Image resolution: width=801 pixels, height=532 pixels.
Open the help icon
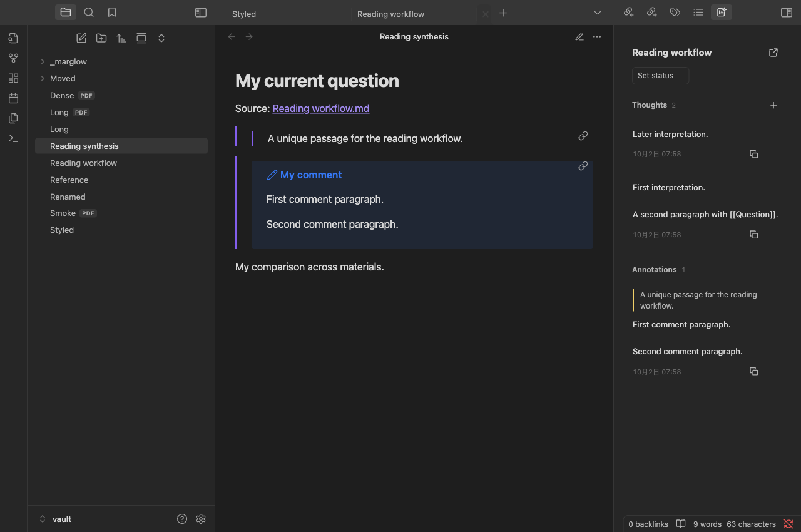(x=182, y=519)
